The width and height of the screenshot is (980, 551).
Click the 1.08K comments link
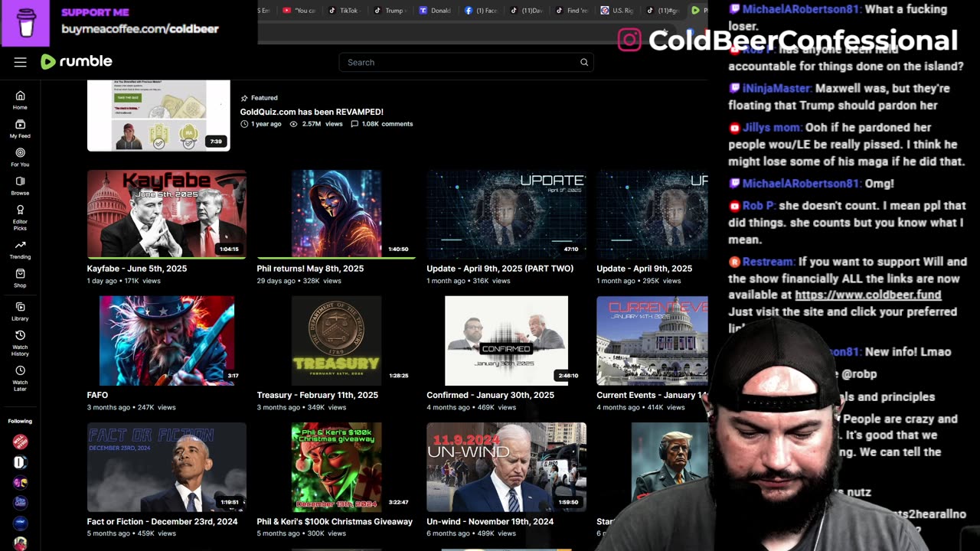point(382,124)
